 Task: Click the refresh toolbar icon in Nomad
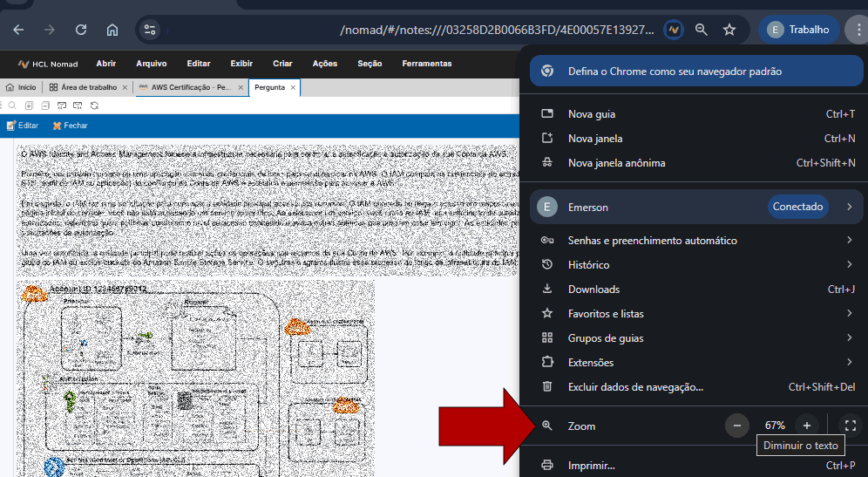[x=94, y=106]
